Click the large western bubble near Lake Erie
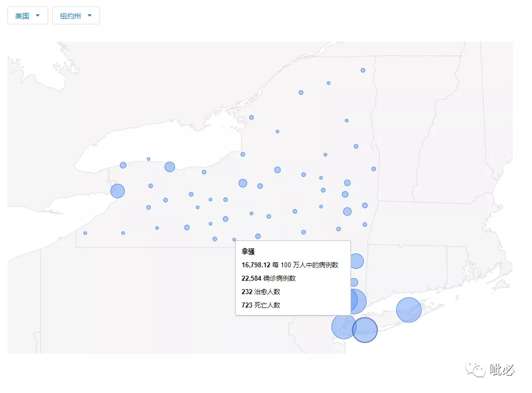The height and width of the screenshot is (393, 532). click(118, 191)
